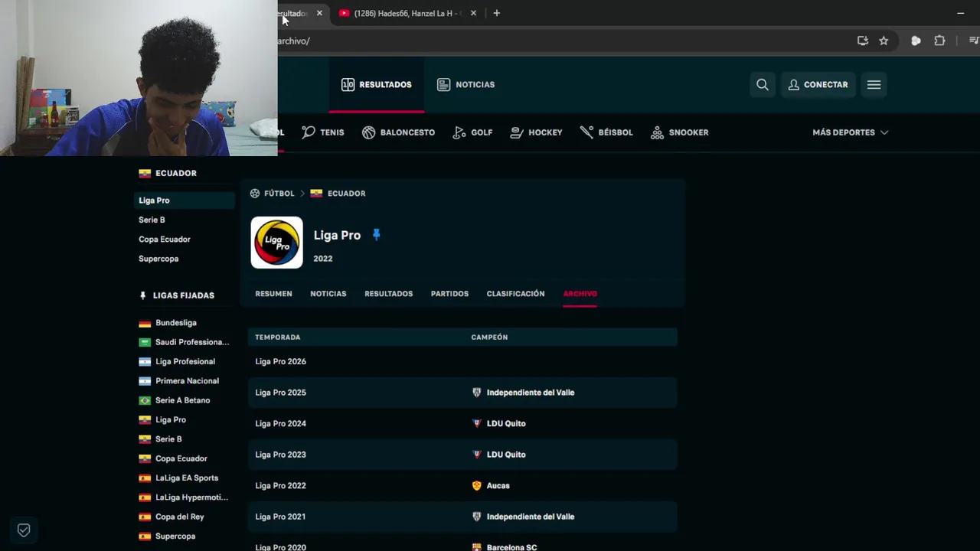Open pinned Saudi Professional league

coord(191,342)
